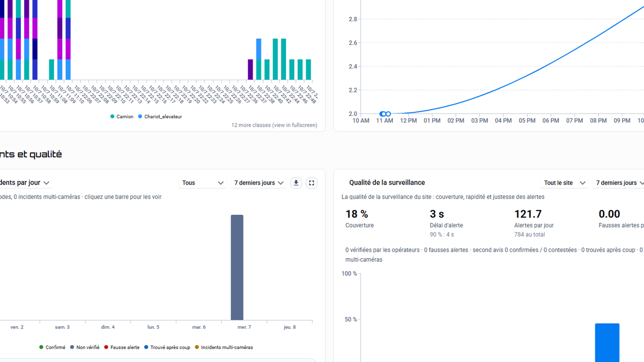The width and height of the screenshot is (644, 362).
Task: Click '12 more classes (view in fullscreen)'
Action: tap(274, 125)
